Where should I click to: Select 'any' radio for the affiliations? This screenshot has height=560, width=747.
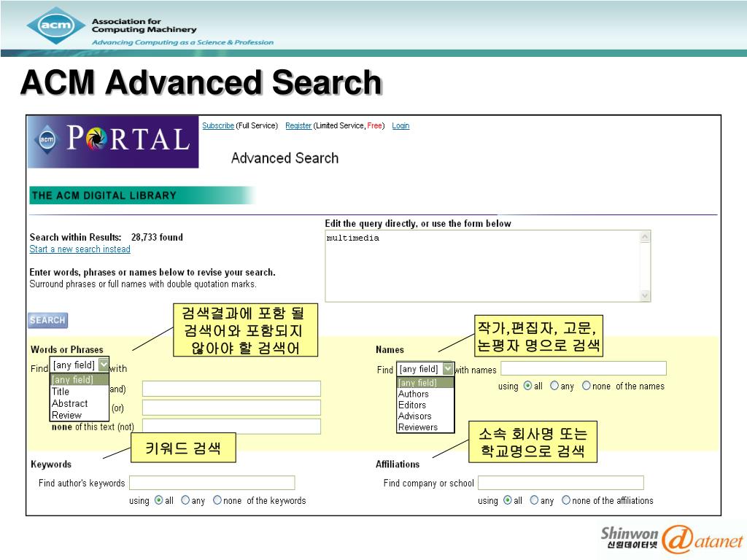tap(534, 500)
